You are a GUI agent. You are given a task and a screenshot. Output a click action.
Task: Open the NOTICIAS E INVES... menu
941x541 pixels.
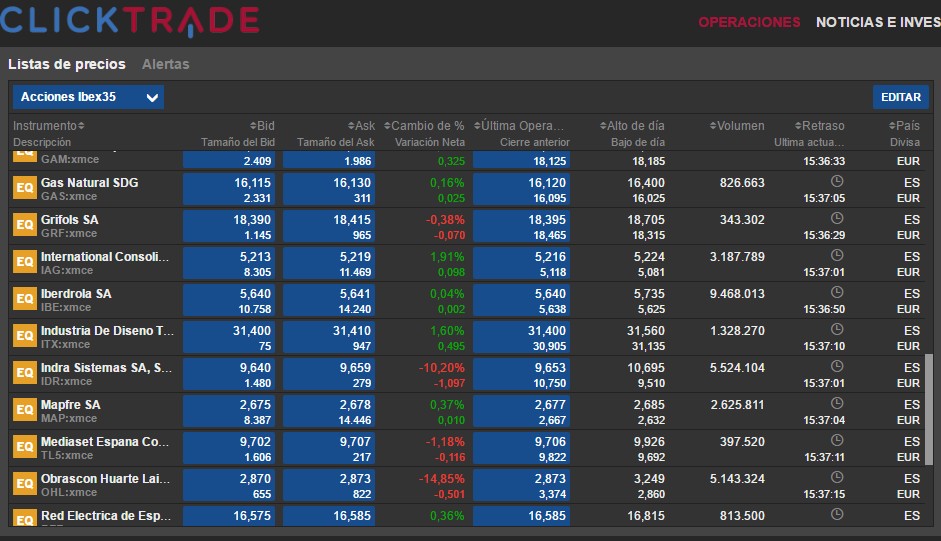point(878,22)
